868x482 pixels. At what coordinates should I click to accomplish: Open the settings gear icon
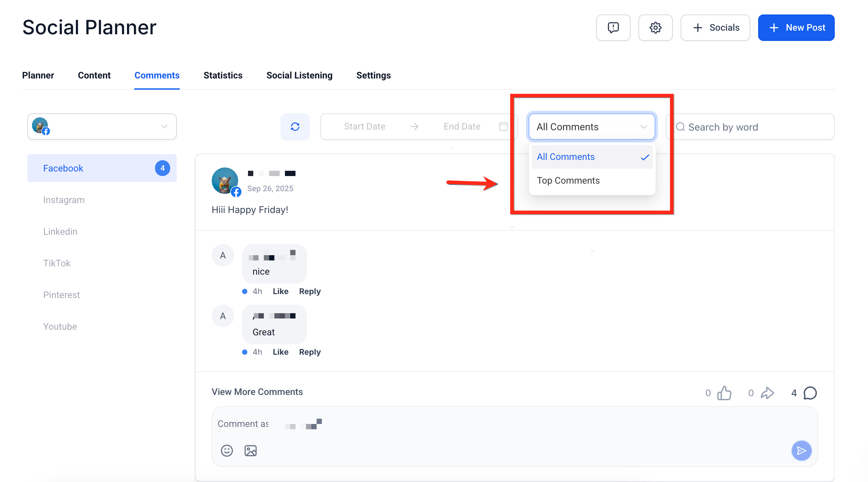point(655,28)
